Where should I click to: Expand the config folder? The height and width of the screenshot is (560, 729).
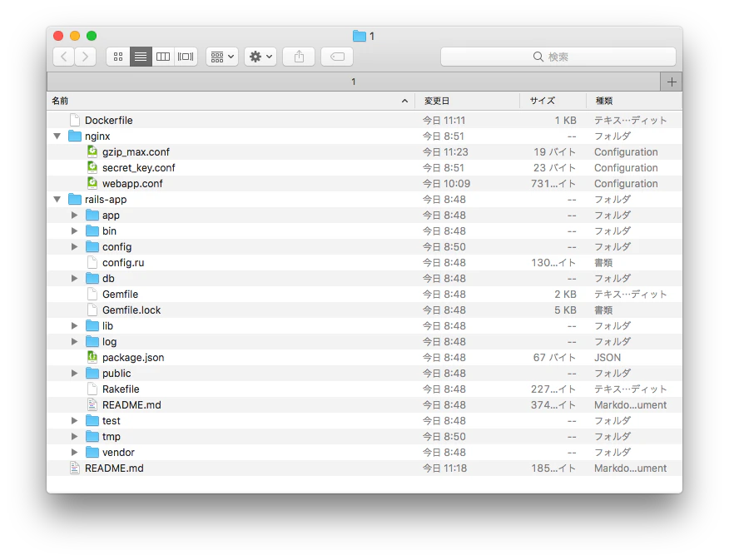pos(74,247)
